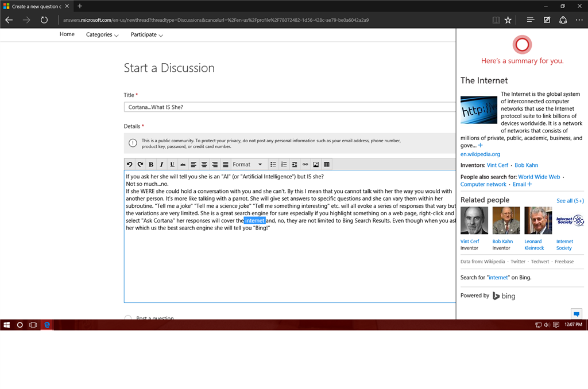Image resolution: width=588 pixels, height=389 pixels.
Task: Expand more 'People also search for' items
Action: pos(529,184)
